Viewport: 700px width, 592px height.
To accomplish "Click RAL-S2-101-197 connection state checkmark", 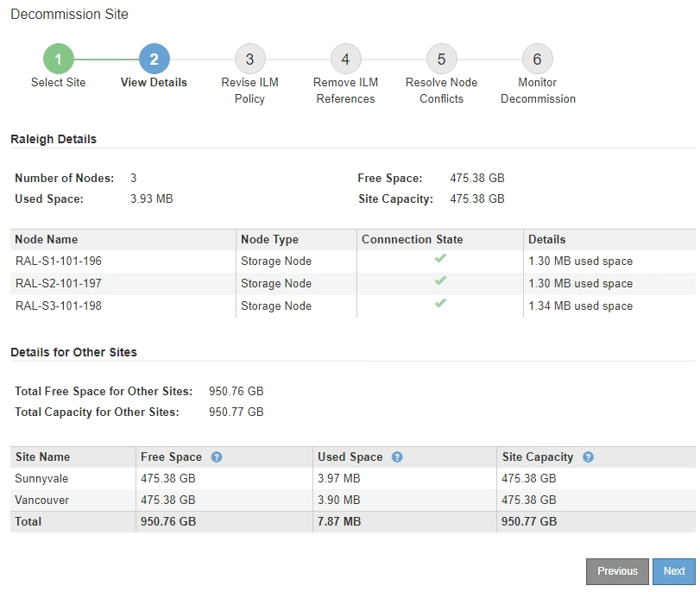I will tap(440, 281).
